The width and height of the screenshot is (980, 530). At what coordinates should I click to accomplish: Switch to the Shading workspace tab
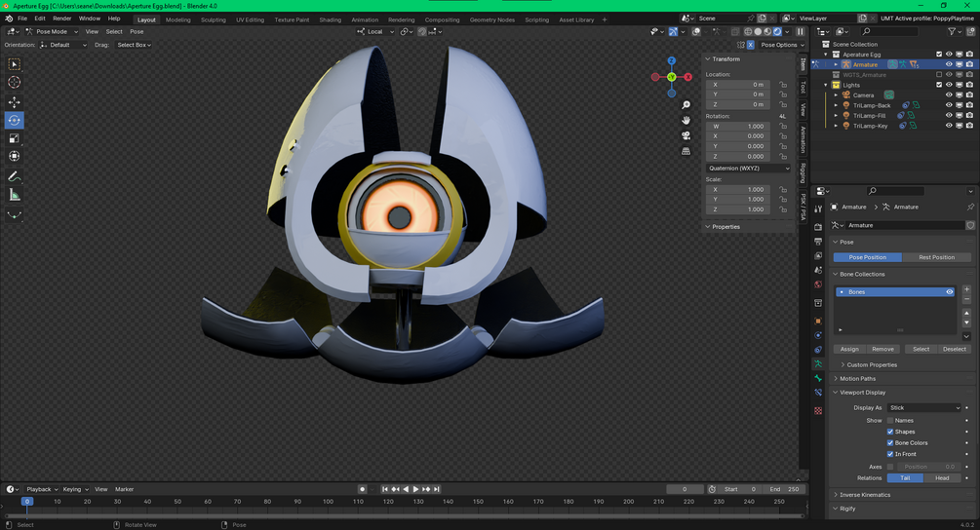pyautogui.click(x=330, y=20)
